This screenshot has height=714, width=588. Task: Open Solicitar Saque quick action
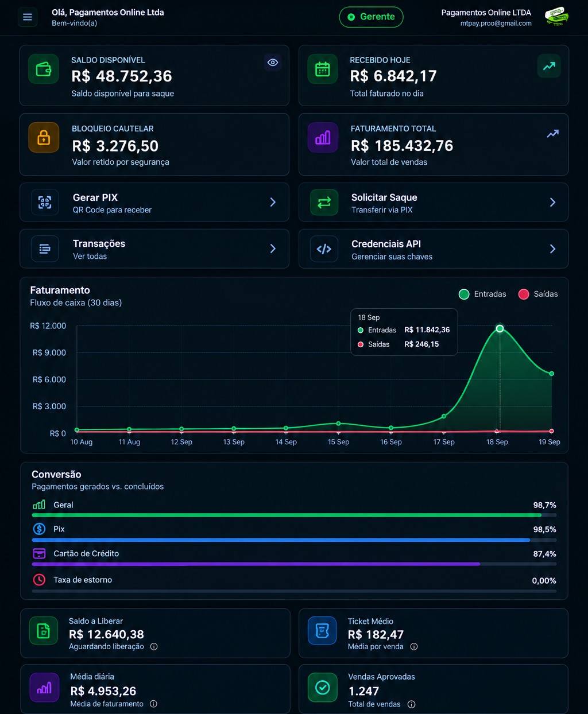[434, 202]
